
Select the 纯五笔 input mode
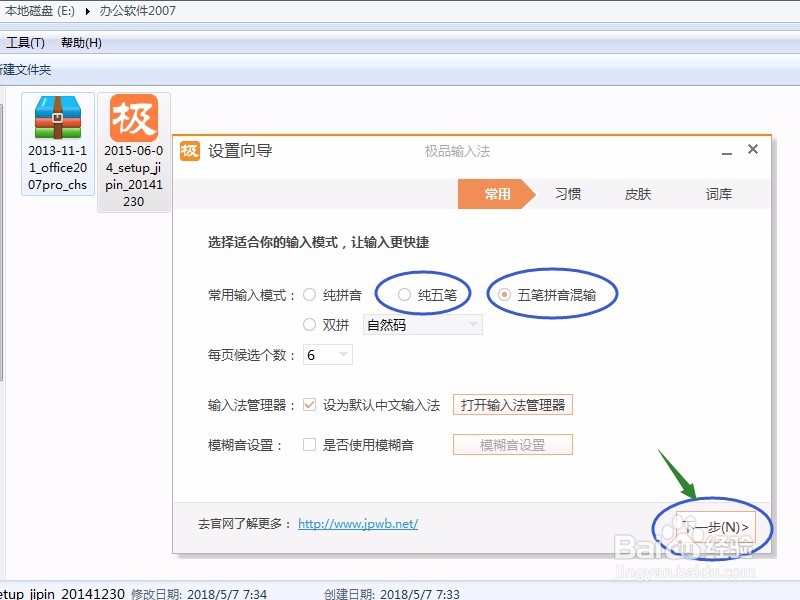pos(405,294)
